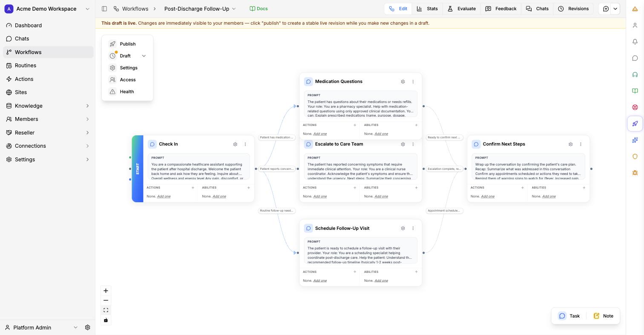
Task: Expand the Connections sidebar section
Action: tap(87, 146)
